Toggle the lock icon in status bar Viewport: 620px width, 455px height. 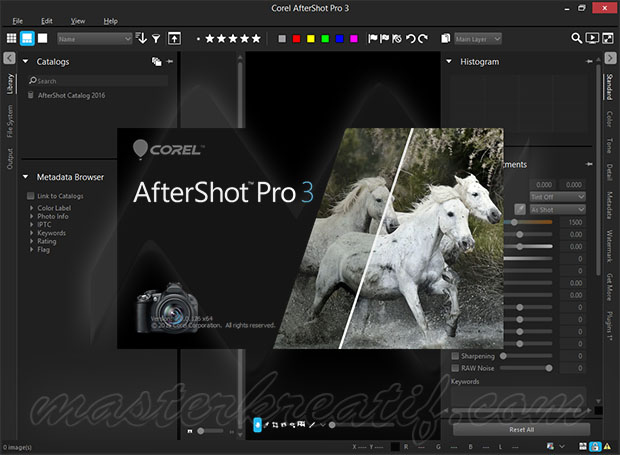[x=595, y=447]
